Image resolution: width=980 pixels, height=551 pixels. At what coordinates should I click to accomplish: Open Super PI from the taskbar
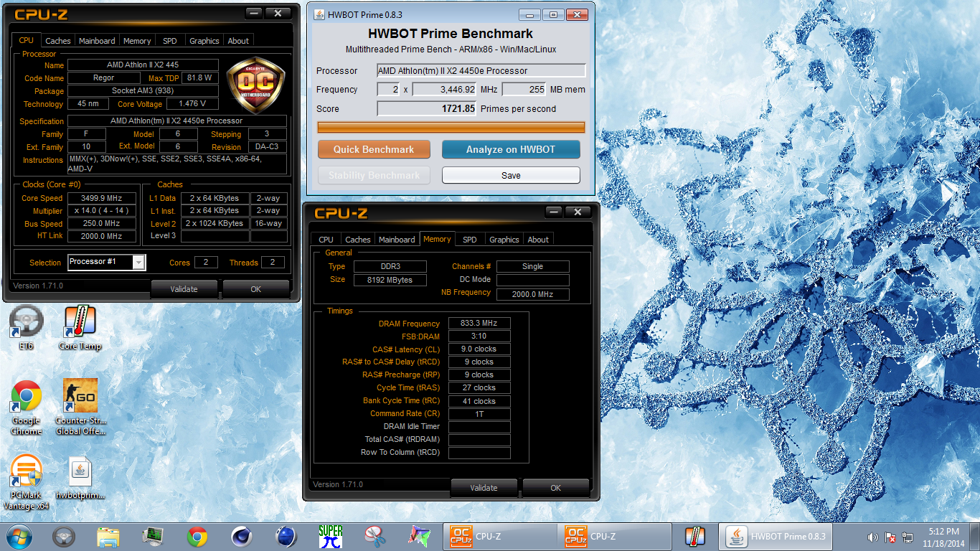331,537
